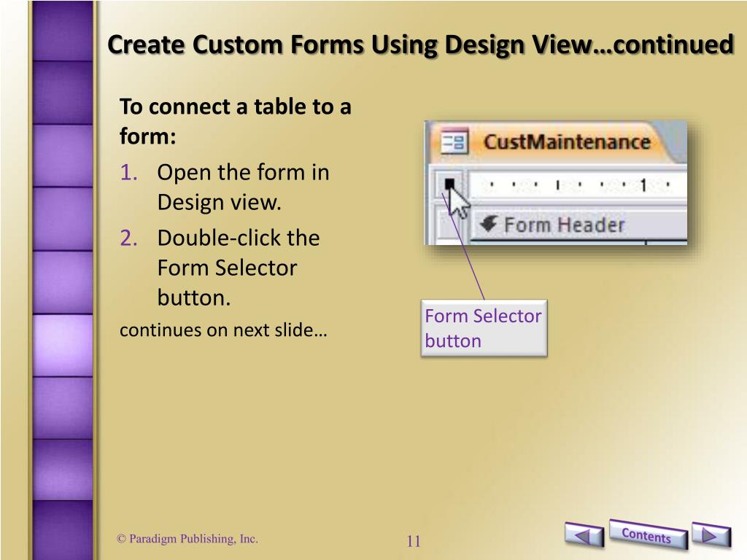
Task: Click the text 'To connect a table to a form:'
Action: pyautogui.click(x=236, y=121)
